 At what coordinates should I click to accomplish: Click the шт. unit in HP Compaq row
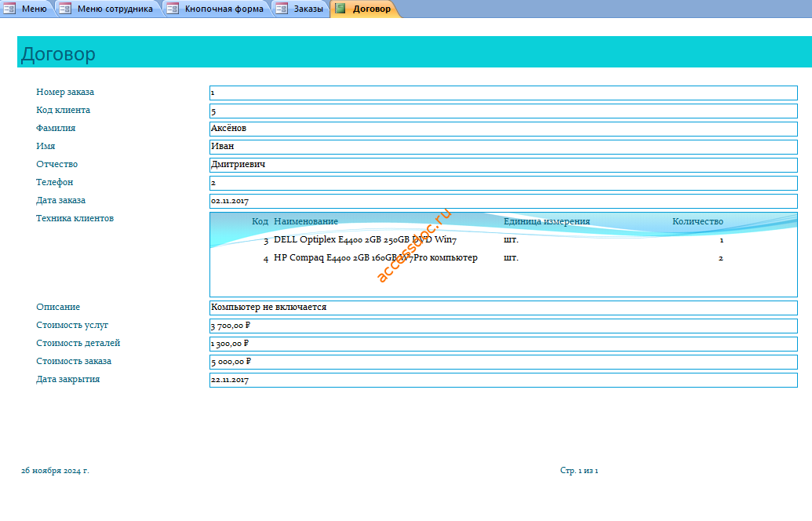tap(511, 258)
